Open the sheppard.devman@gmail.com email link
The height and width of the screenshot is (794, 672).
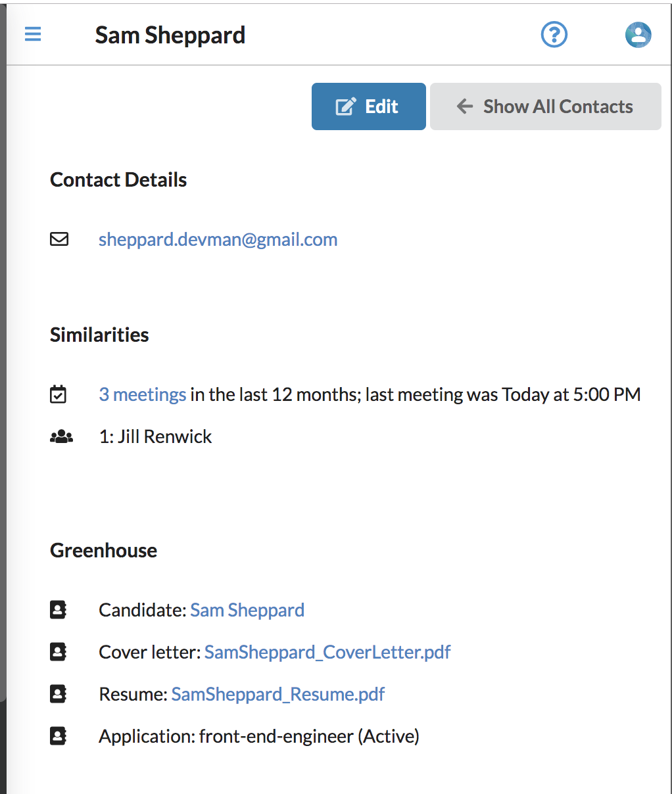218,239
